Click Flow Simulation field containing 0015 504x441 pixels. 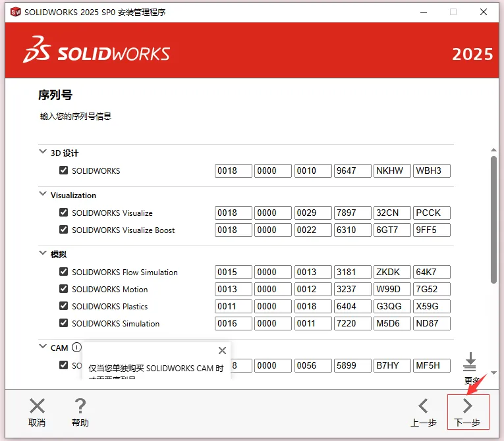[x=233, y=272]
